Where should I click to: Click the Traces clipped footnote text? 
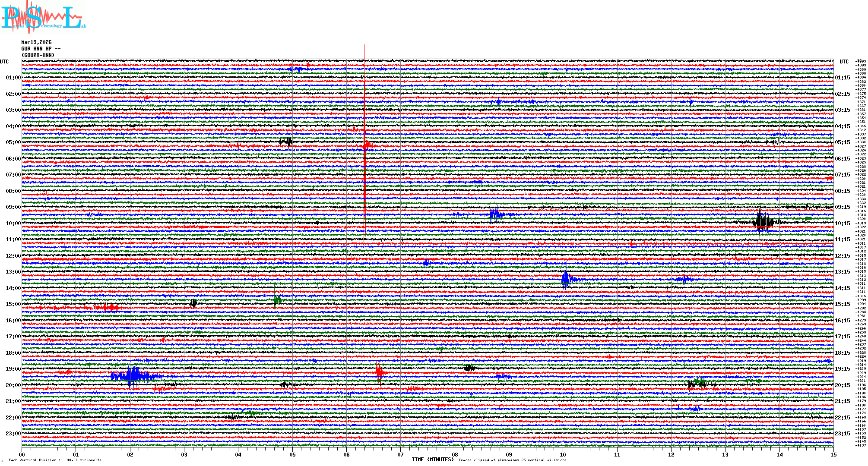tap(512, 460)
